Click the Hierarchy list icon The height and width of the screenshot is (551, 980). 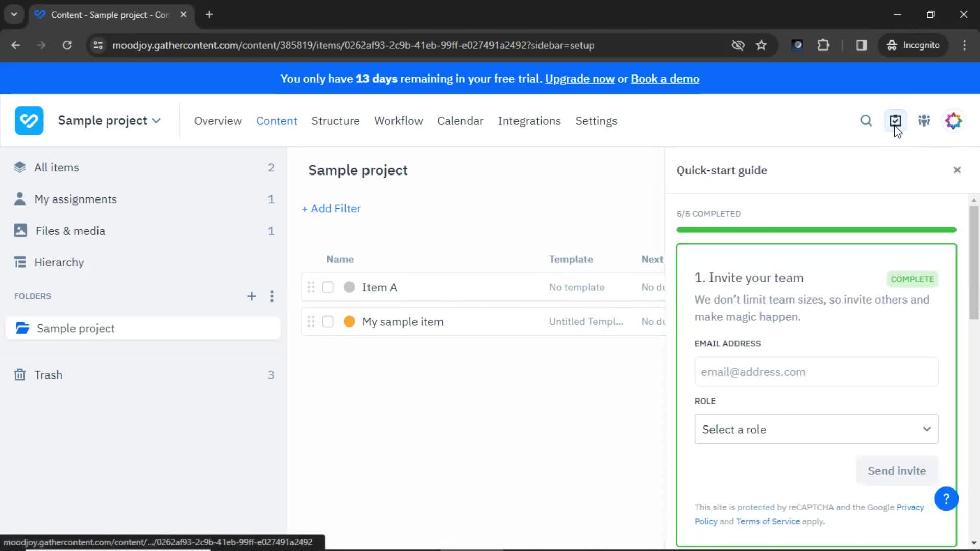point(20,262)
